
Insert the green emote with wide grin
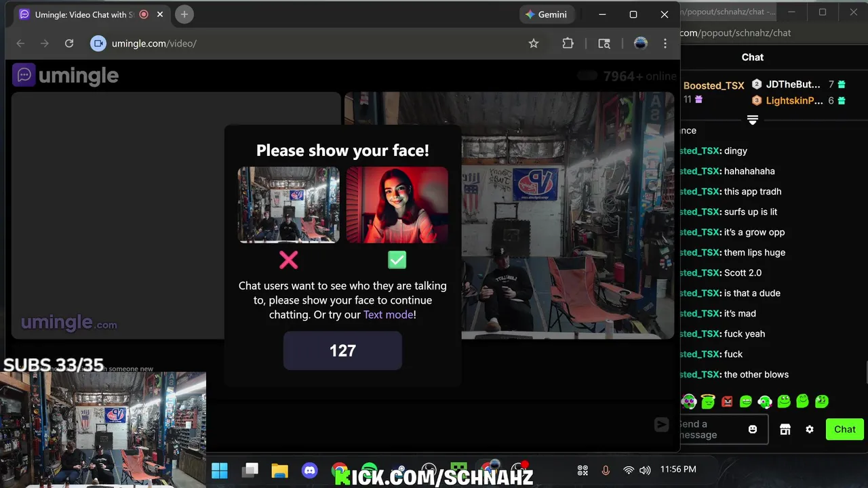pos(746,401)
